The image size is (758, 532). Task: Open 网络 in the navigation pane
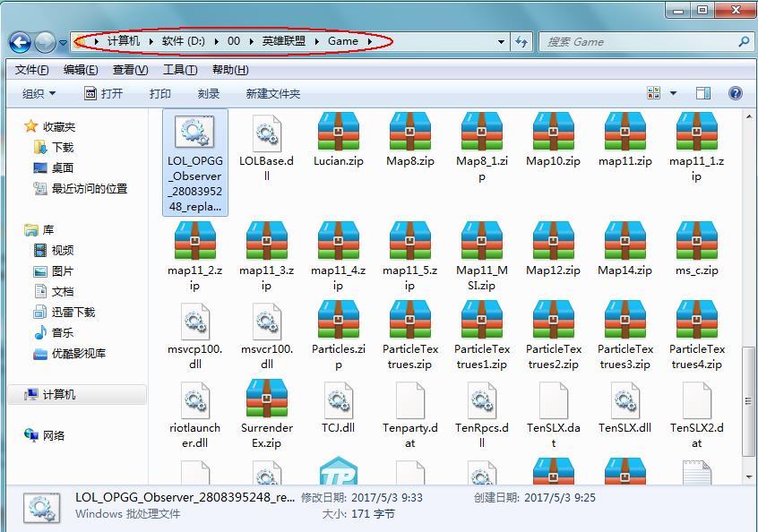(x=45, y=435)
